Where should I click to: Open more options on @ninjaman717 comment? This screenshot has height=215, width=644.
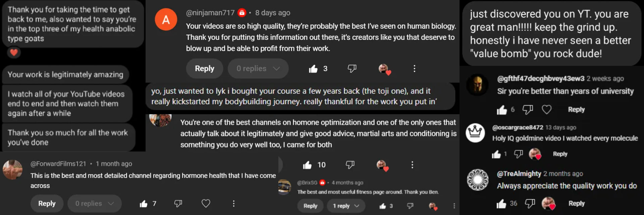[415, 69]
